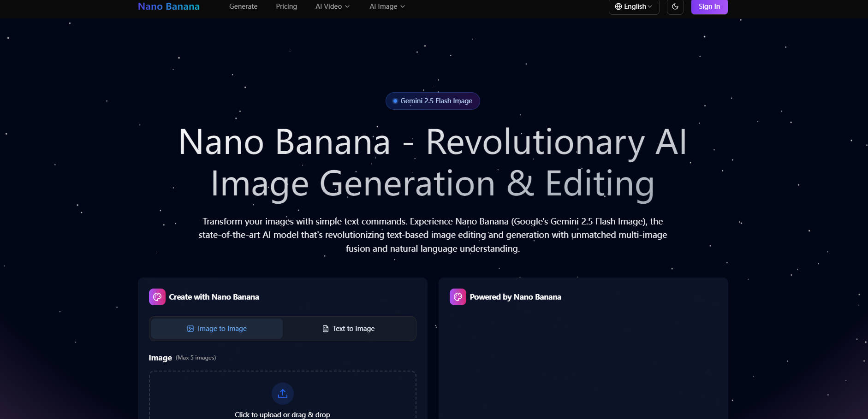868x419 pixels.
Task: Open the Generate page from the navbar
Action: pos(243,6)
